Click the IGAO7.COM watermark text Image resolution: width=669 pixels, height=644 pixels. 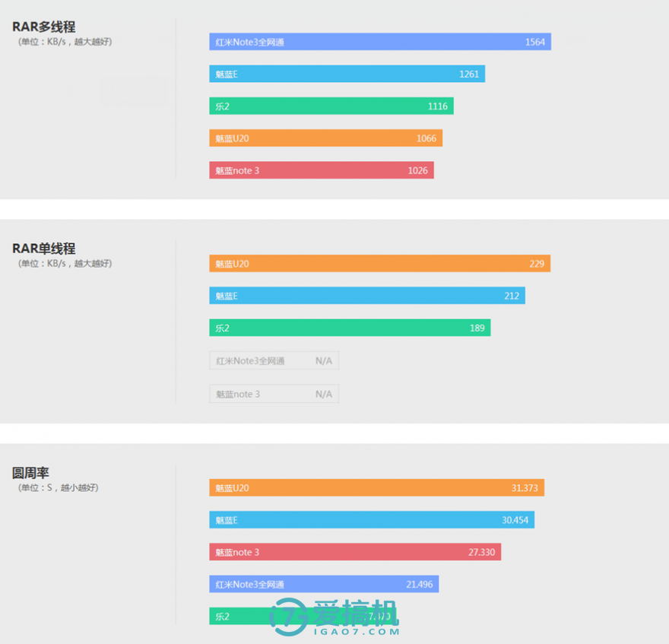pyautogui.click(x=357, y=632)
